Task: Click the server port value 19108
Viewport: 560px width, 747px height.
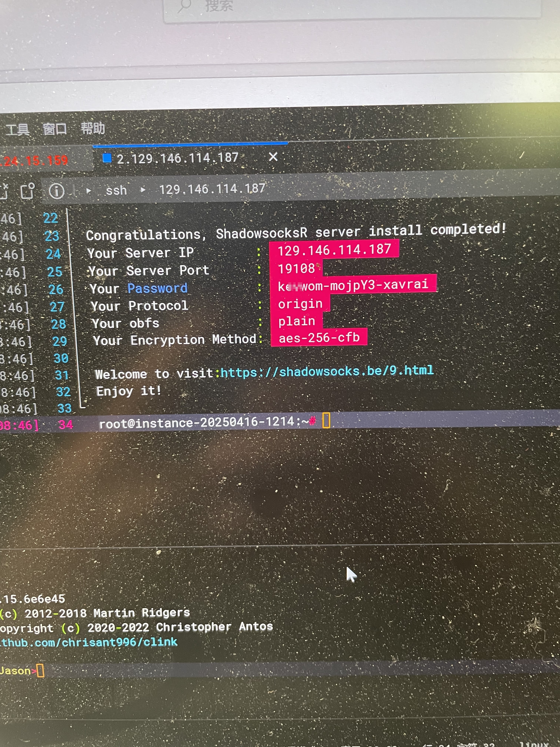Action: (296, 268)
